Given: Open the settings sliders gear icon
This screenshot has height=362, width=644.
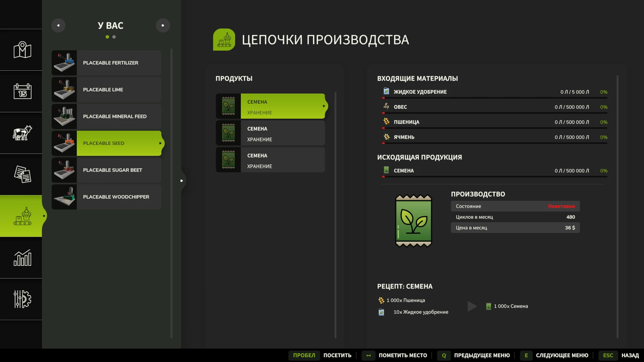Looking at the screenshot, I should [22, 299].
